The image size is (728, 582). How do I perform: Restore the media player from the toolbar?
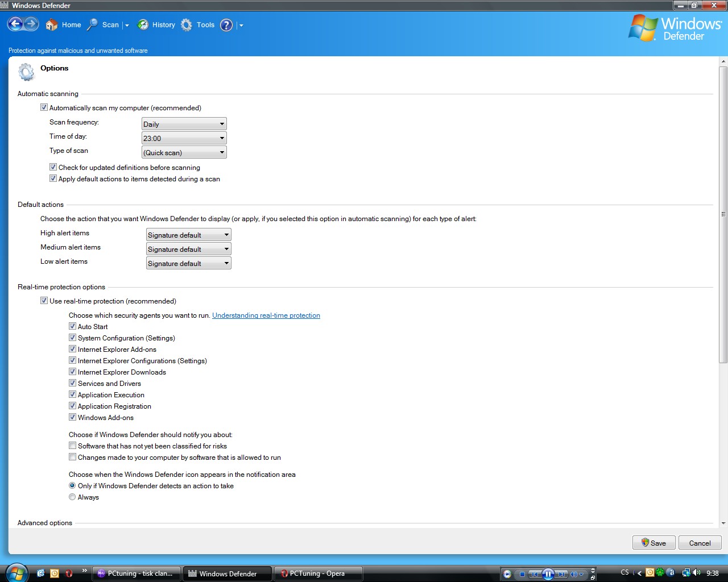tap(593, 577)
